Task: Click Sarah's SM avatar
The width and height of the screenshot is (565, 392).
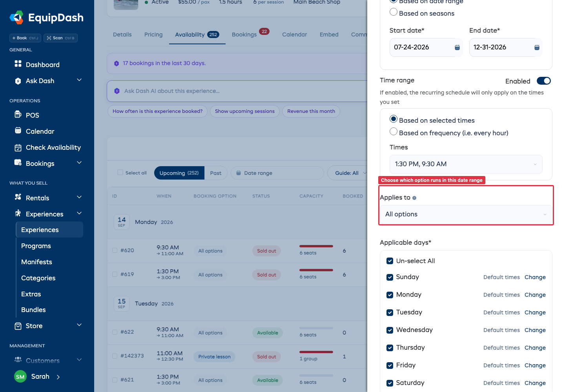Action: tap(20, 377)
